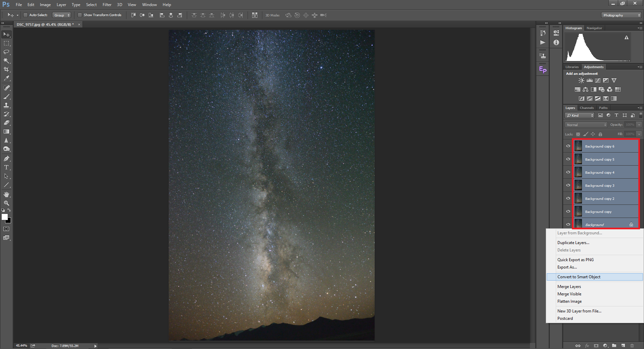Select the Clone Stamp tool
Image resolution: width=644 pixels, height=349 pixels.
pos(6,105)
